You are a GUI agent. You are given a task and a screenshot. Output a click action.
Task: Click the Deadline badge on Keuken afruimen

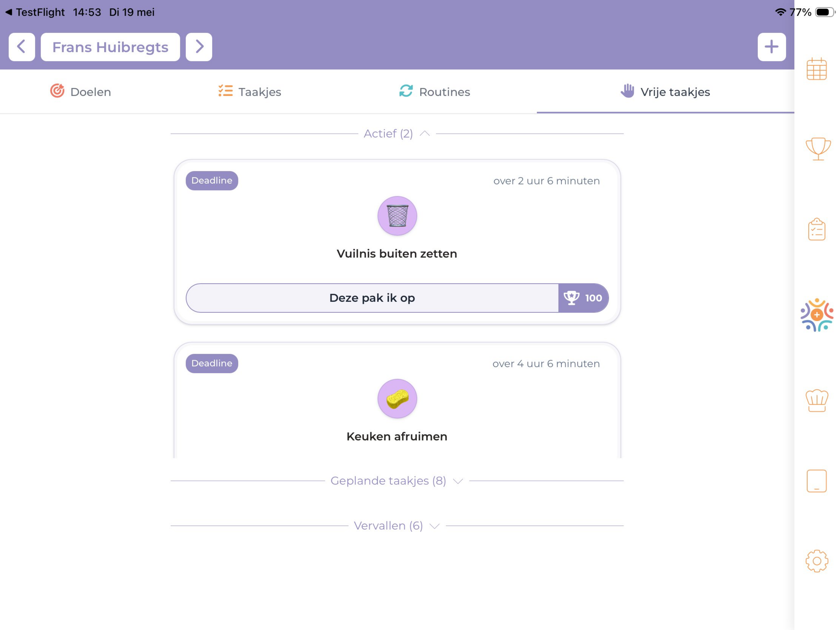pyautogui.click(x=212, y=363)
